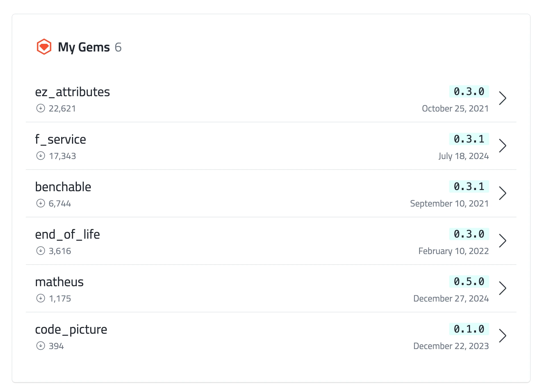Image resolution: width=544 pixels, height=392 pixels.
Task: Open code_picture via its right chevron
Action: (x=503, y=336)
